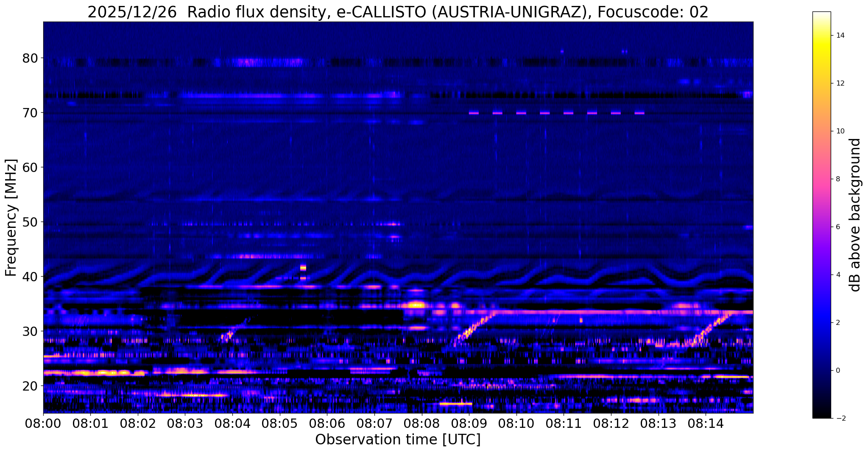Screen dimensions: 868x452
Task: Click the 08:01 time tick label
Action: 90,423
